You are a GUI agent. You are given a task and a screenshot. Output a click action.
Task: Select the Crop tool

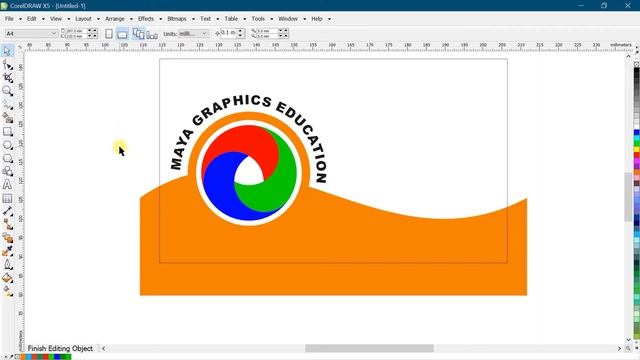click(7, 78)
